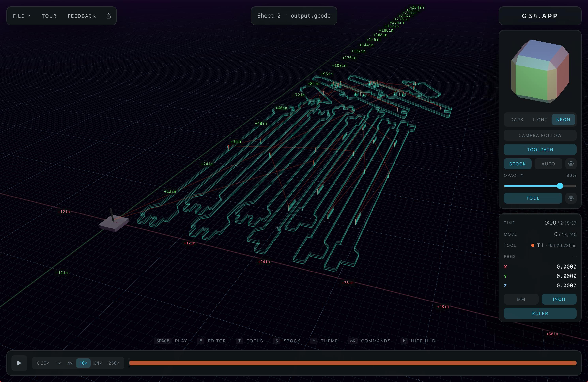Open the FEEDBACK menu item
The image size is (588, 382).
pos(82,16)
